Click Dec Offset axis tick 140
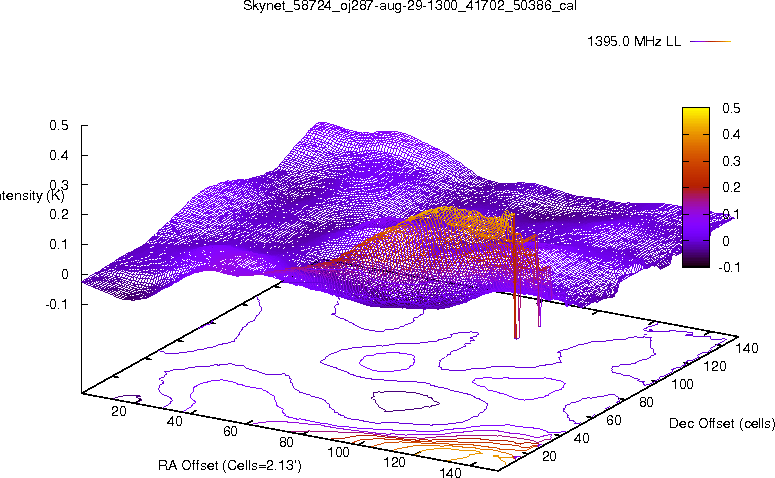 (x=747, y=348)
